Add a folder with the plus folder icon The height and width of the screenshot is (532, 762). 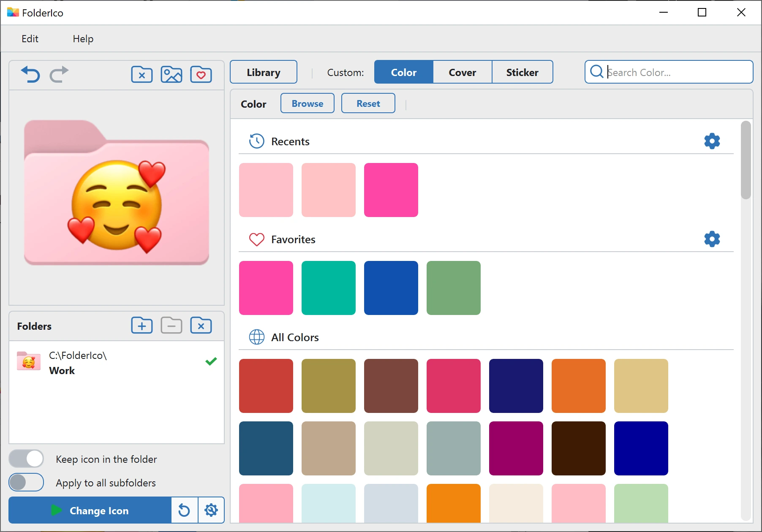pyautogui.click(x=142, y=326)
